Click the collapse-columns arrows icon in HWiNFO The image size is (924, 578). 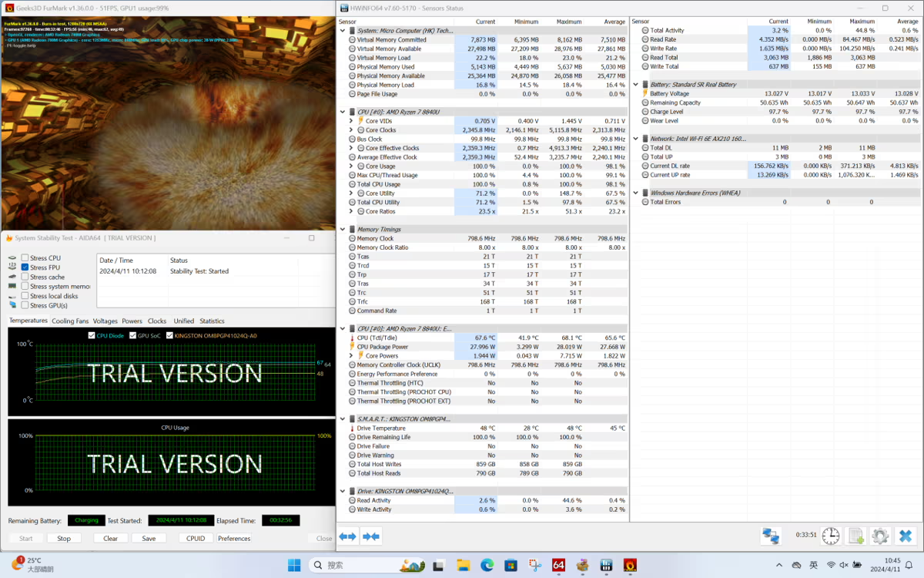tap(372, 536)
